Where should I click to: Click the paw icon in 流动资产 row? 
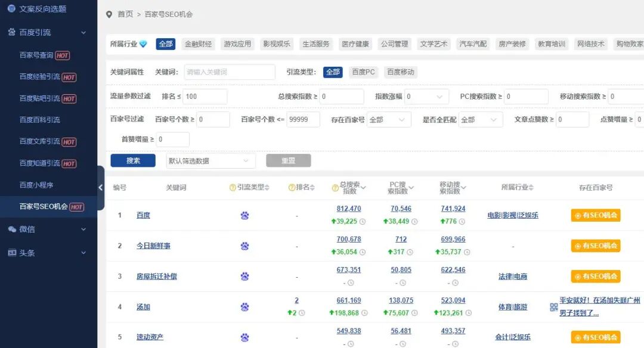coord(245,337)
